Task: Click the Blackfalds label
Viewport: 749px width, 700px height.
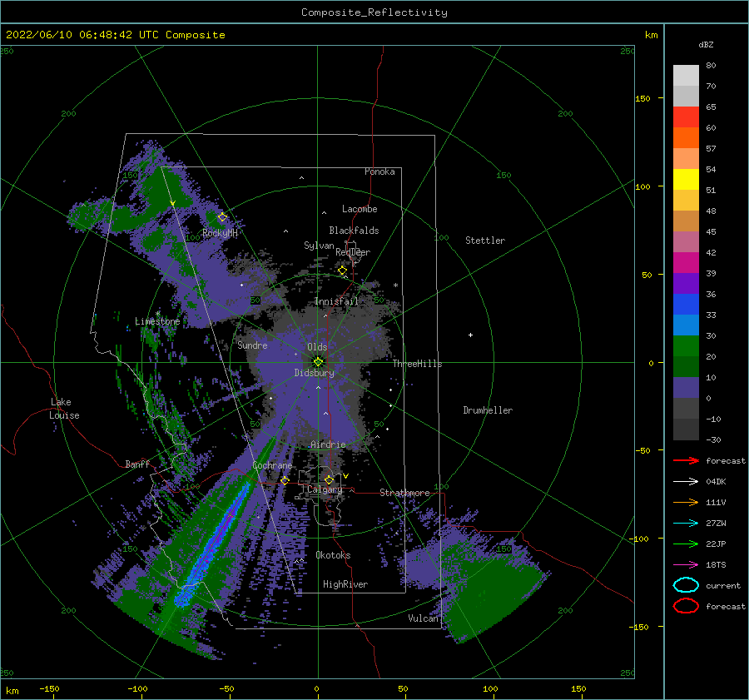Action: 354,231
